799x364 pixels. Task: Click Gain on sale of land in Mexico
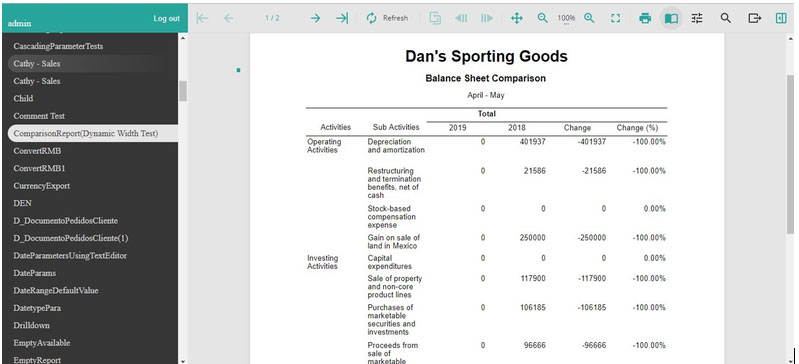pyautogui.click(x=393, y=242)
